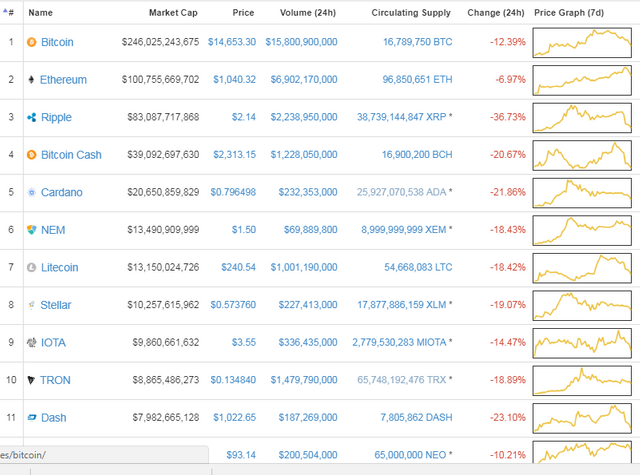640x475 pixels.
Task: Open Bitcoin Cash 7-day price graph
Action: [x=582, y=155]
